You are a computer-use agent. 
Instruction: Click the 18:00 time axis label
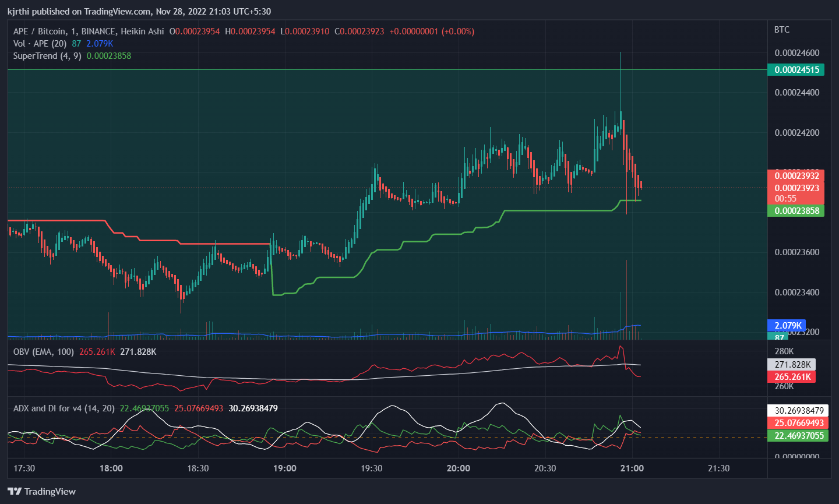point(111,468)
